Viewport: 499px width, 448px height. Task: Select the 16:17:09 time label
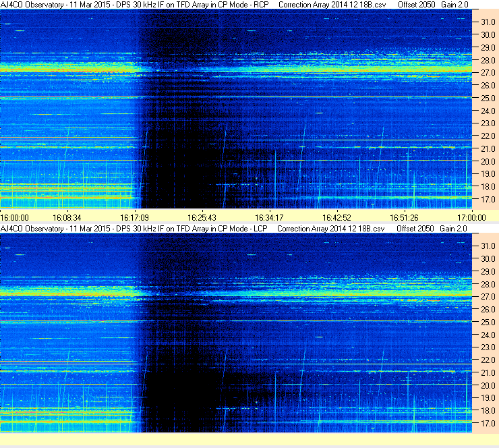[134, 218]
